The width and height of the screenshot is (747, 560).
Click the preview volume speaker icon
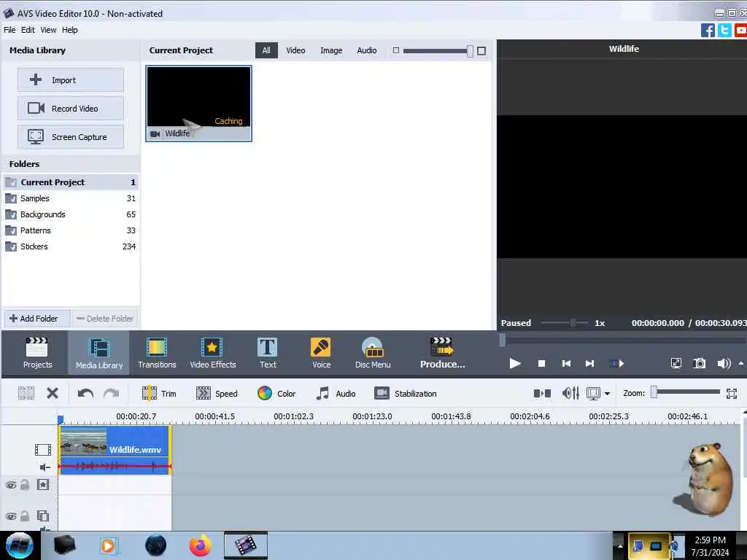[724, 364]
